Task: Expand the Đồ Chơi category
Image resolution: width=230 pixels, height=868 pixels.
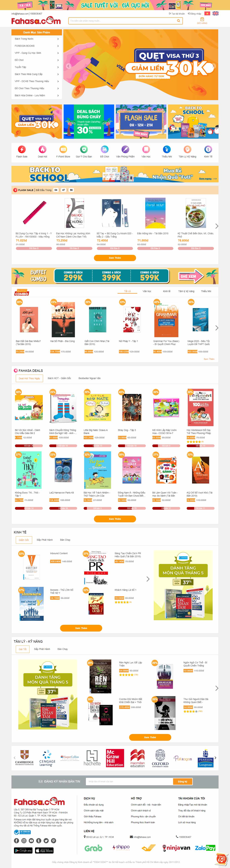Action: [x=37, y=60]
